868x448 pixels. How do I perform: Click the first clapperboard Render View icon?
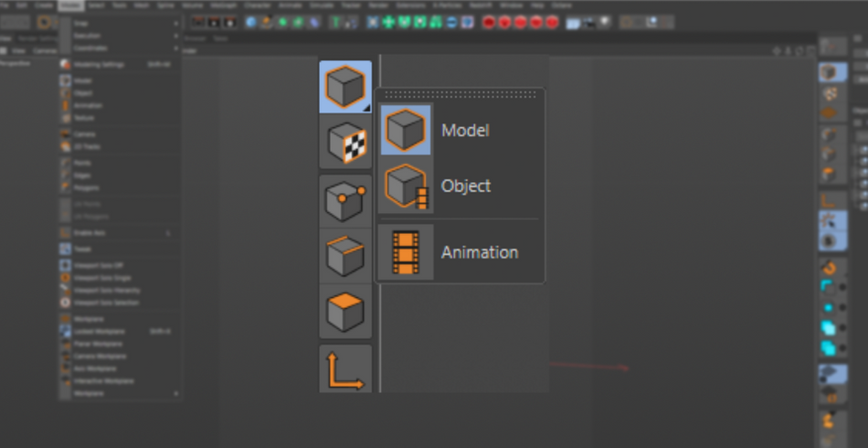pyautogui.click(x=197, y=22)
